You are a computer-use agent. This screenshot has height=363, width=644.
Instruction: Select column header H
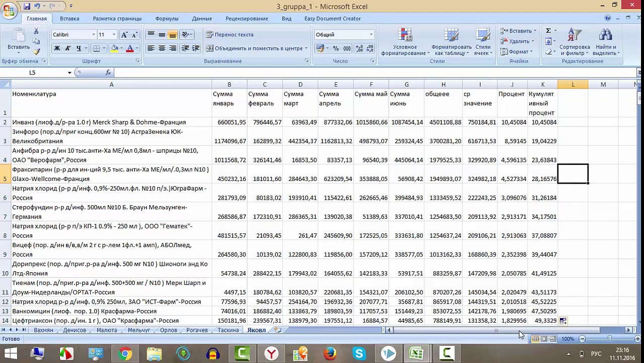[x=443, y=85]
